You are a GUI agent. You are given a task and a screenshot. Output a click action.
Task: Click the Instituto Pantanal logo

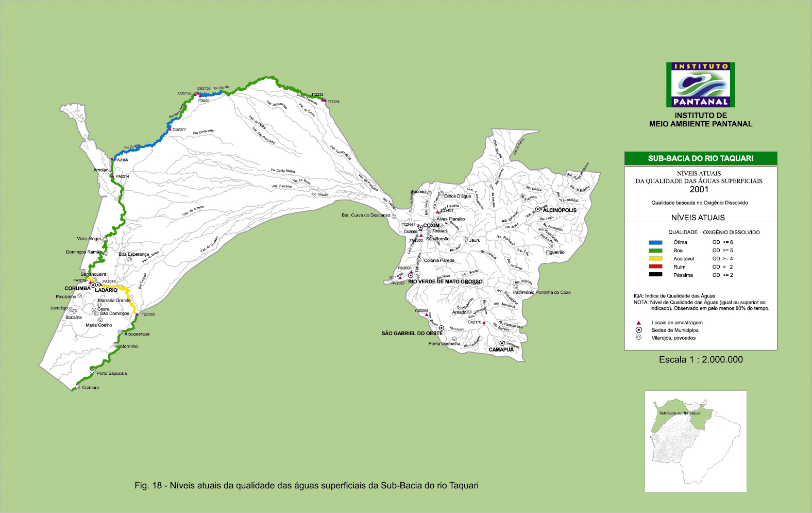(700, 85)
